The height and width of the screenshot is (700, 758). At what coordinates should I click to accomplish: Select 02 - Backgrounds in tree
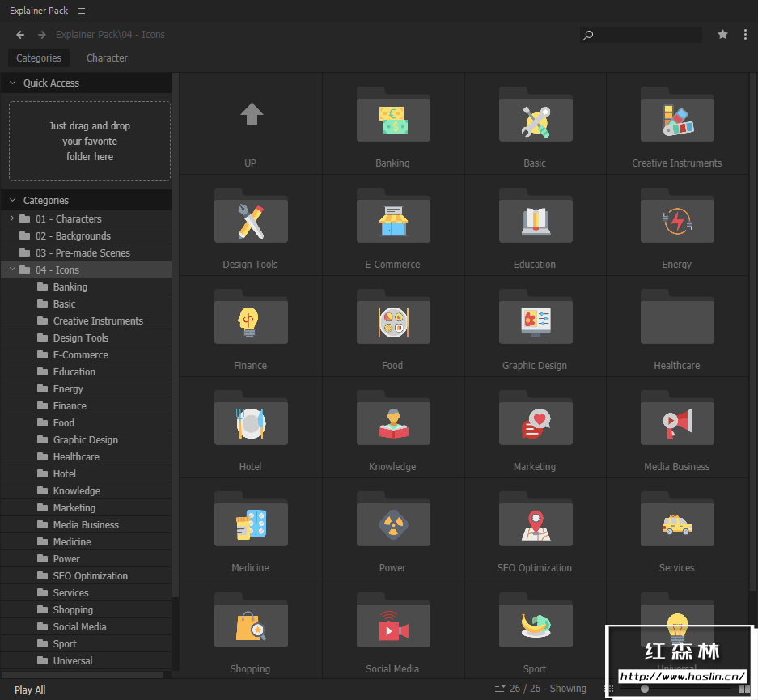[86, 236]
